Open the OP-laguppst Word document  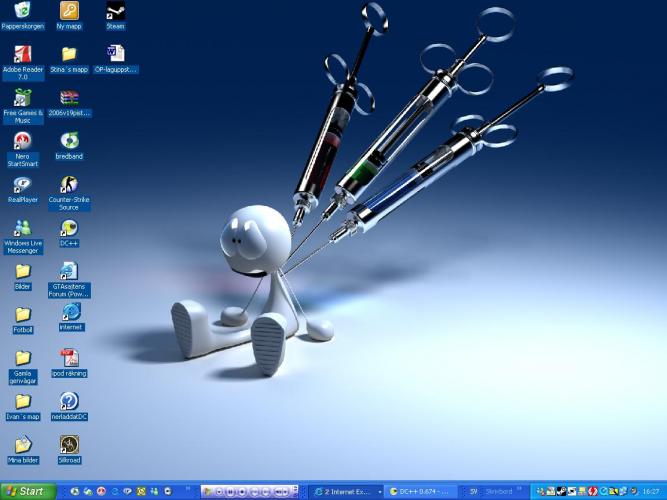(x=115, y=54)
